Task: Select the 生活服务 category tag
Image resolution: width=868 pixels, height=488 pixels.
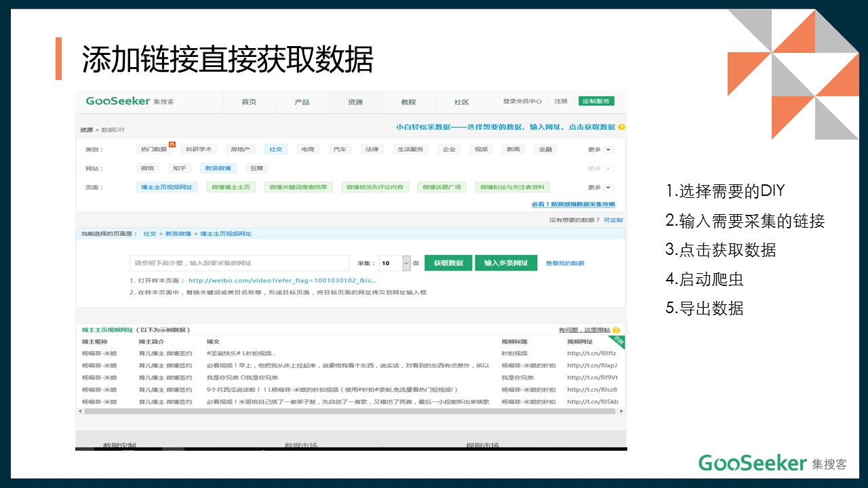Action: (410, 149)
